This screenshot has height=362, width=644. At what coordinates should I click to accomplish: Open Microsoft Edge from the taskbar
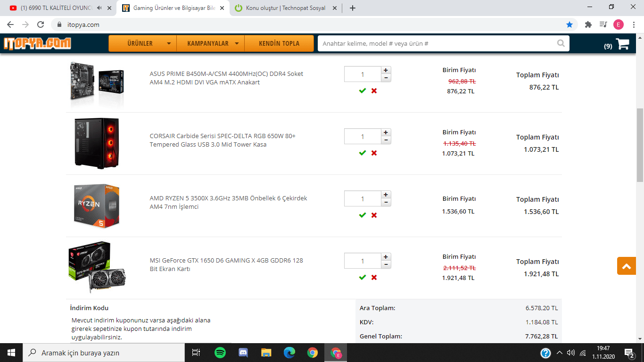(289, 353)
